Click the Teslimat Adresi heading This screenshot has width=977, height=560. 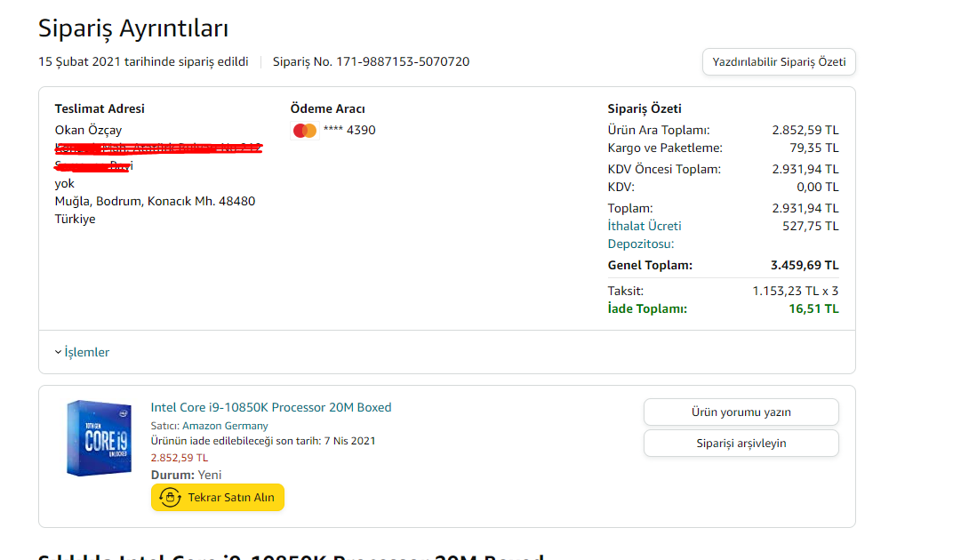(100, 108)
